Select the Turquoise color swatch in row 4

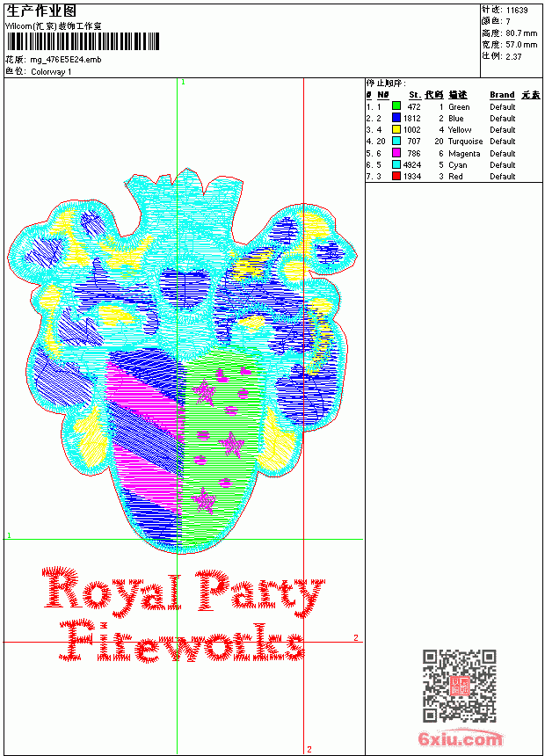coord(396,141)
